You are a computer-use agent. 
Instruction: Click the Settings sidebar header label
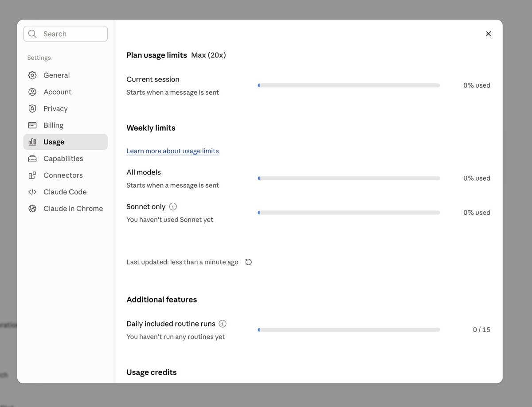coord(39,58)
